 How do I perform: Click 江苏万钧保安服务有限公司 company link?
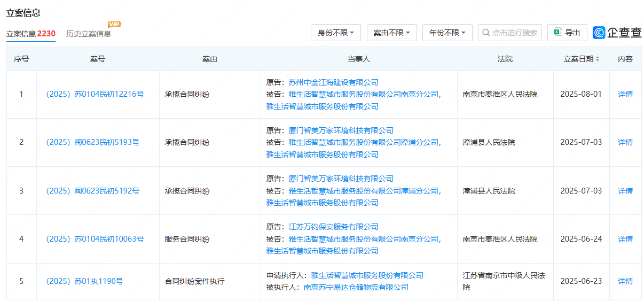pos(333,227)
